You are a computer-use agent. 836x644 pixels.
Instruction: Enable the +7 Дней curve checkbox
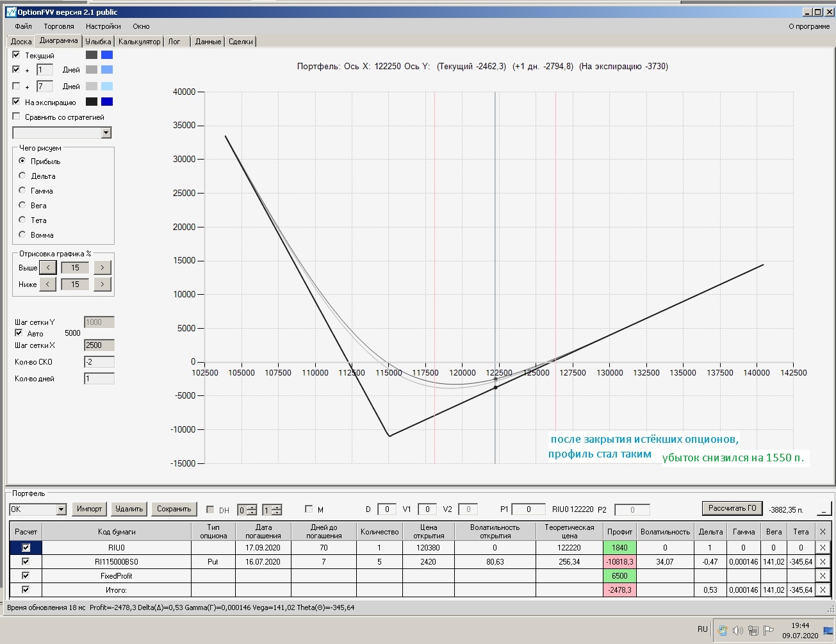(x=17, y=86)
